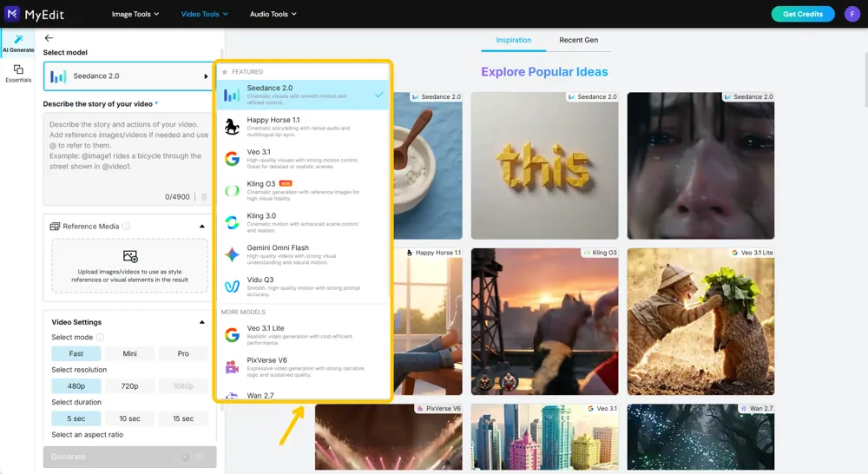Click the PixVerse V6 camera icon
The height and width of the screenshot is (474, 868).
232,366
